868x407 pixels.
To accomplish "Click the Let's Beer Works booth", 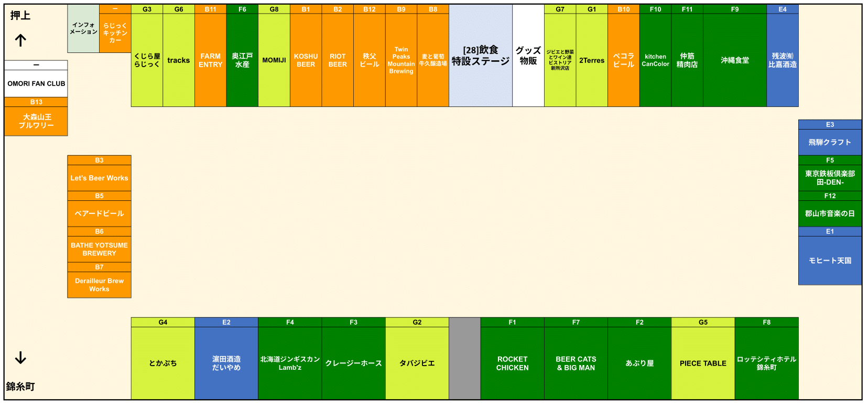I will [x=99, y=178].
